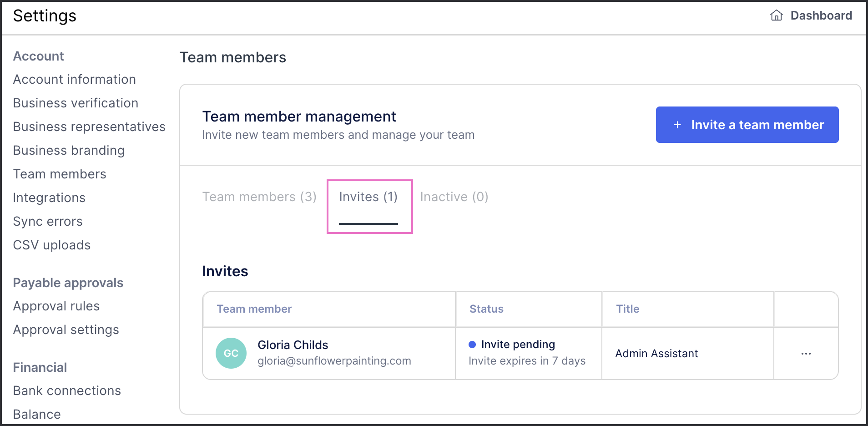Open Integrations settings

49,198
